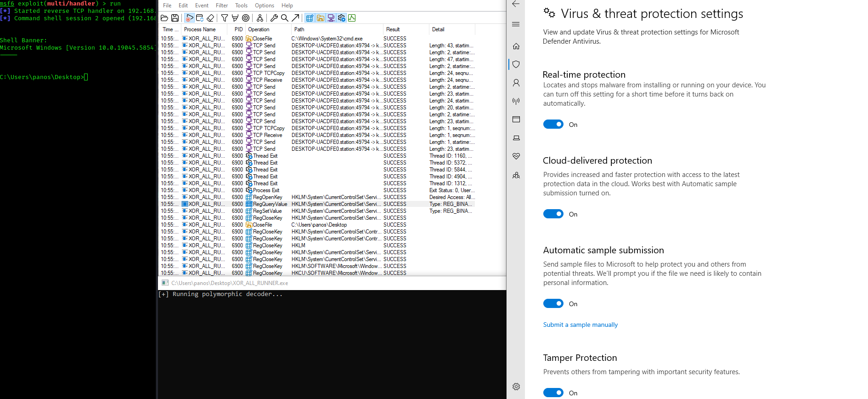Turn off Automatic sample submission toggle
The width and height of the screenshot is (868, 399).
(x=553, y=303)
